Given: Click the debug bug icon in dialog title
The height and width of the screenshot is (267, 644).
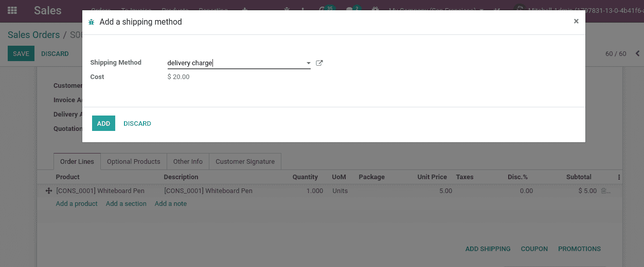Looking at the screenshot, I should pos(92,22).
